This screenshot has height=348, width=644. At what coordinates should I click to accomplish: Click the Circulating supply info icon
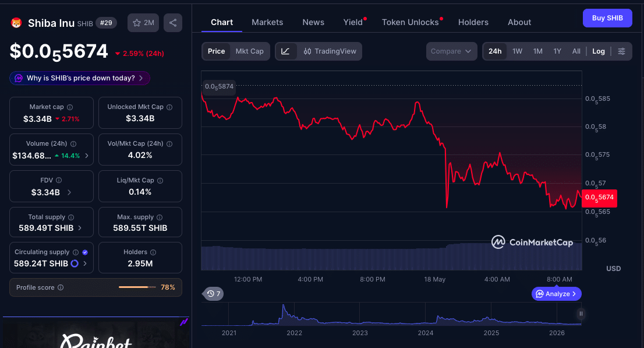76,252
